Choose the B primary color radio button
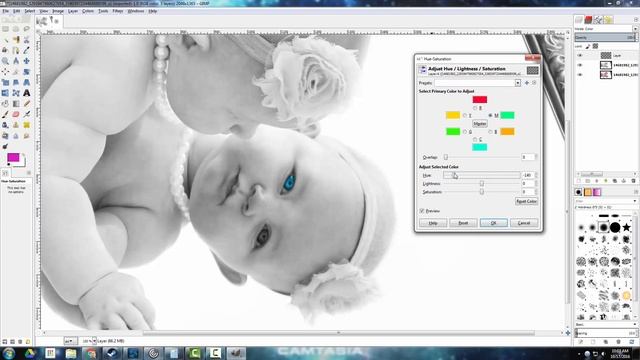640x360 pixels. 491,132
